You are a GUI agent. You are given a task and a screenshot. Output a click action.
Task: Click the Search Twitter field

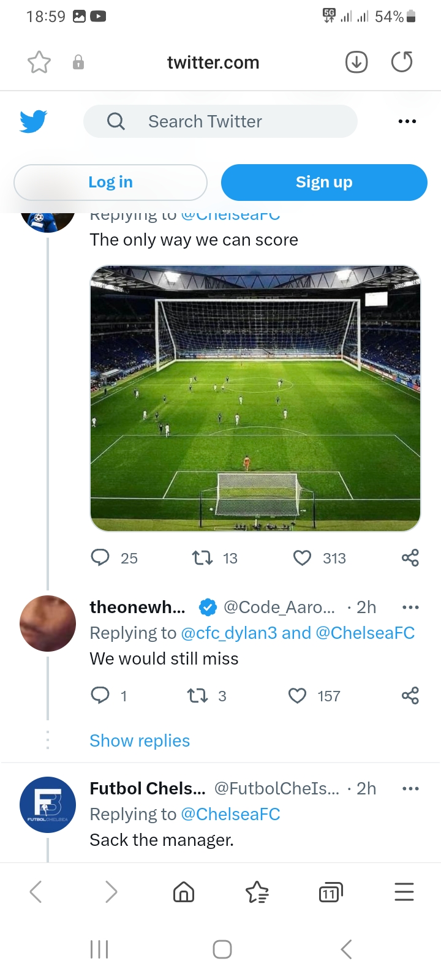(x=221, y=121)
